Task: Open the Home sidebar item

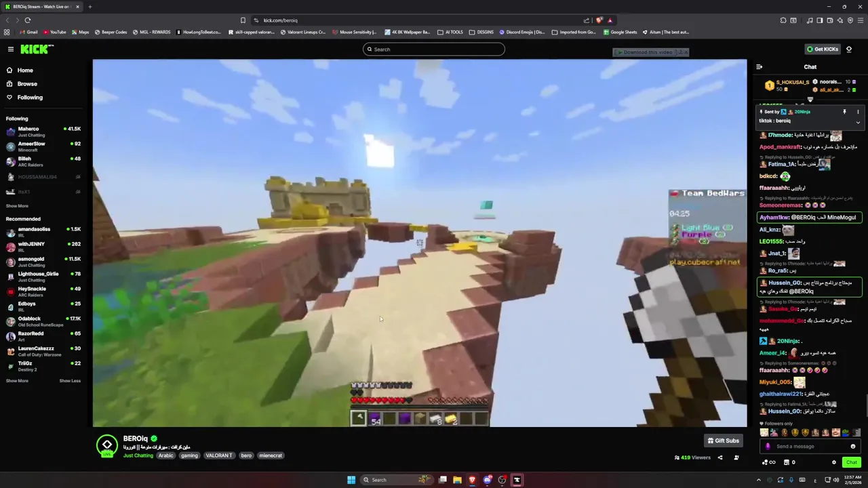Action: (25, 70)
